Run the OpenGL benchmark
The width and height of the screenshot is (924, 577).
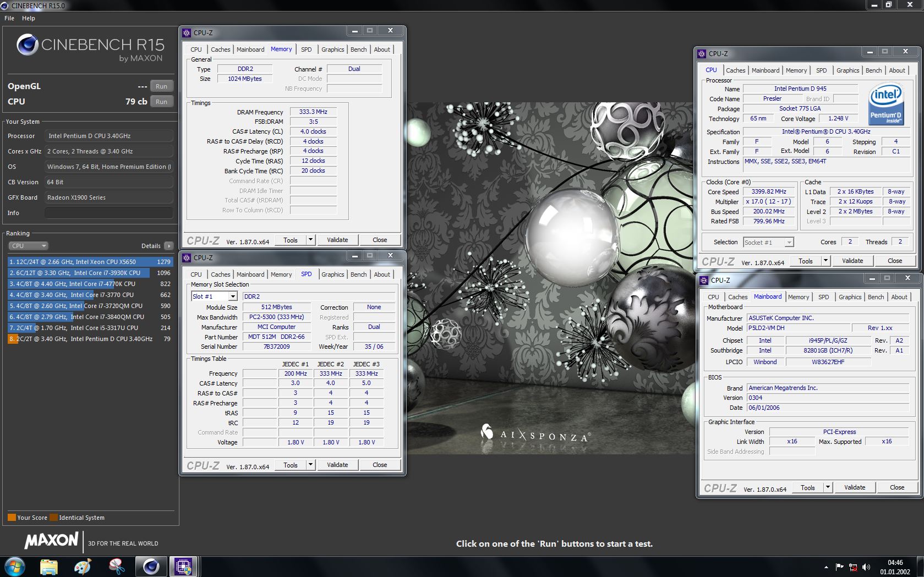[x=161, y=86]
